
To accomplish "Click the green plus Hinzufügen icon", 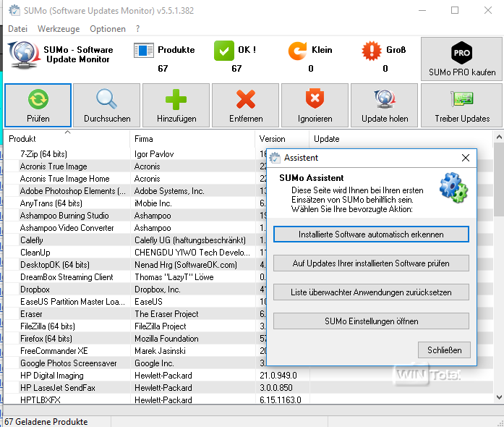I will [x=176, y=99].
